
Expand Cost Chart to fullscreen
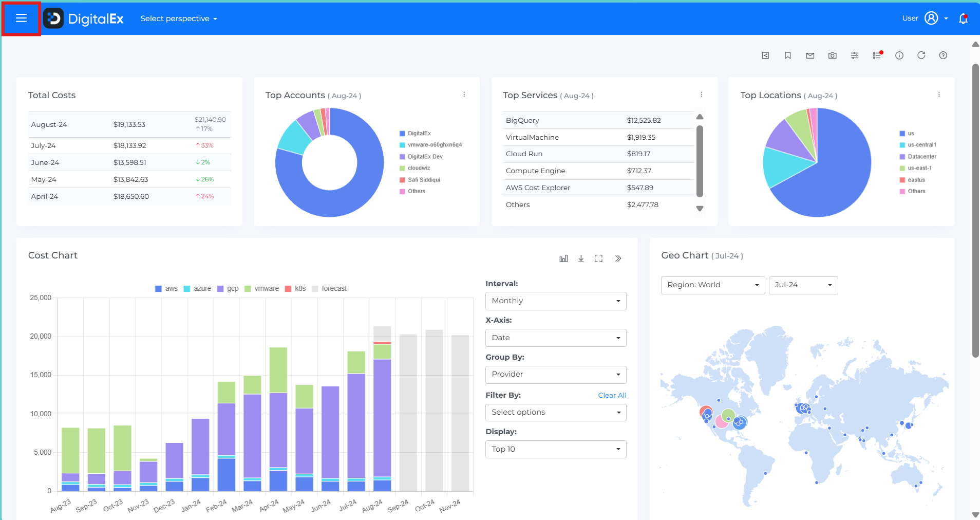point(598,258)
